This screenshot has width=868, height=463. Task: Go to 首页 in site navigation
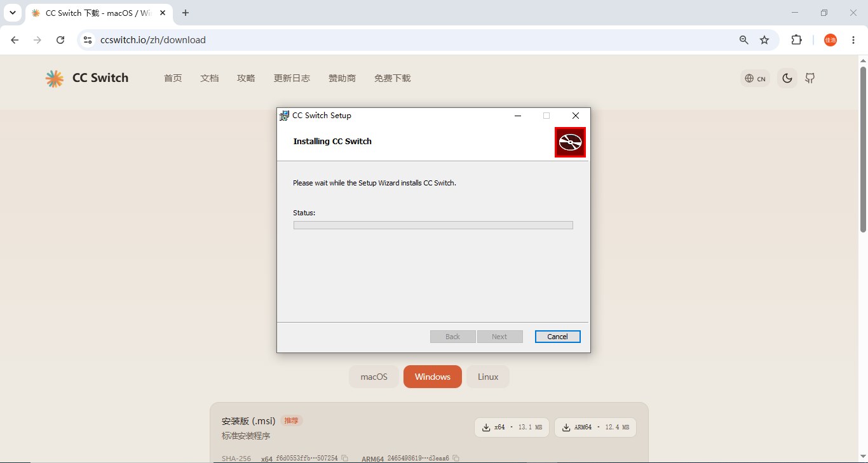(173, 78)
